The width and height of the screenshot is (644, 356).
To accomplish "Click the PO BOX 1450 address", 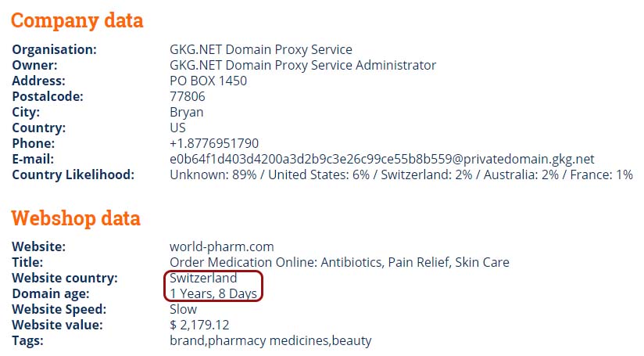I will click(x=208, y=81).
